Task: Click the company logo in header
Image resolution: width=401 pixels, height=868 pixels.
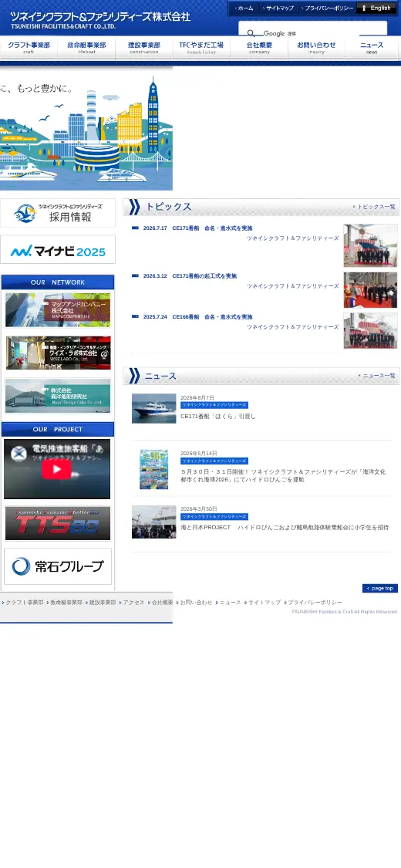Action: (x=100, y=19)
